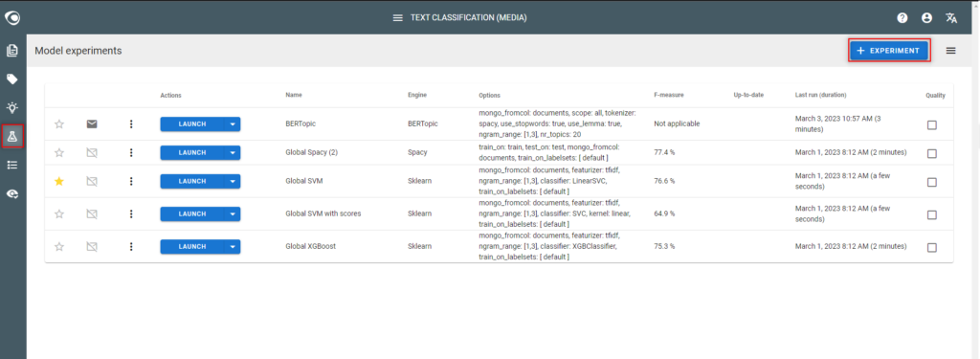
Task: Launch the Global SVM with scores experiment
Action: pyautogui.click(x=192, y=213)
